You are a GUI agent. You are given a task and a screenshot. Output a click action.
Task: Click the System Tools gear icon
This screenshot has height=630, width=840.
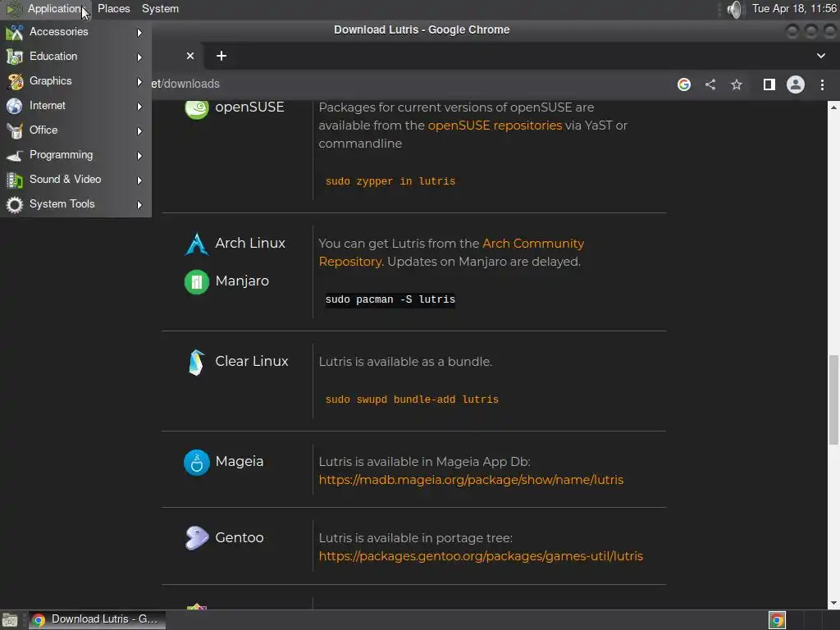(15, 204)
